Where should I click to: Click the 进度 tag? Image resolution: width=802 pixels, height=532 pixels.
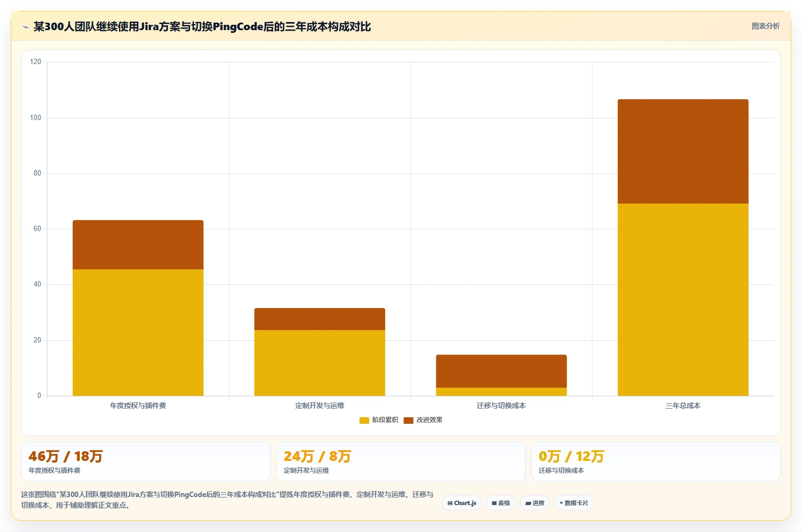[534, 503]
